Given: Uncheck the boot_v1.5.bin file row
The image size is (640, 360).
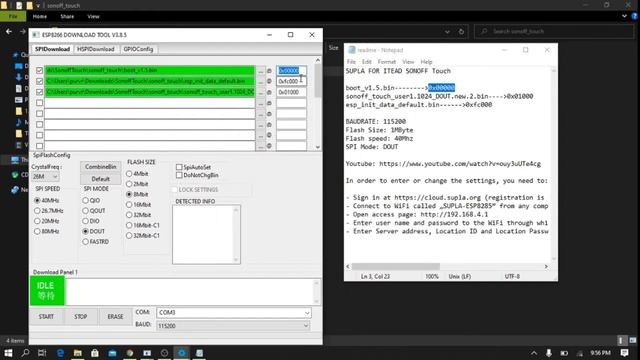Looking at the screenshot, I should 39,71.
